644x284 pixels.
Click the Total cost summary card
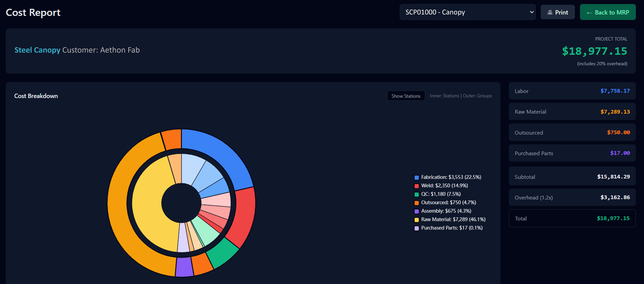[572, 218]
